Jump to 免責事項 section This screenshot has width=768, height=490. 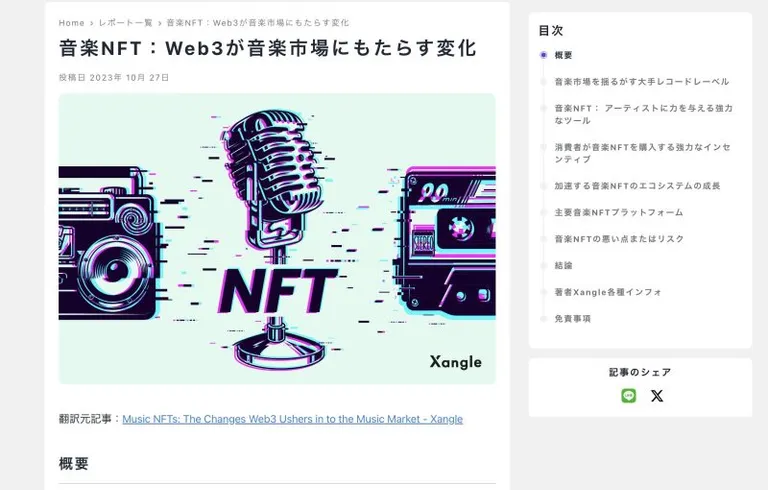pyautogui.click(x=573, y=318)
